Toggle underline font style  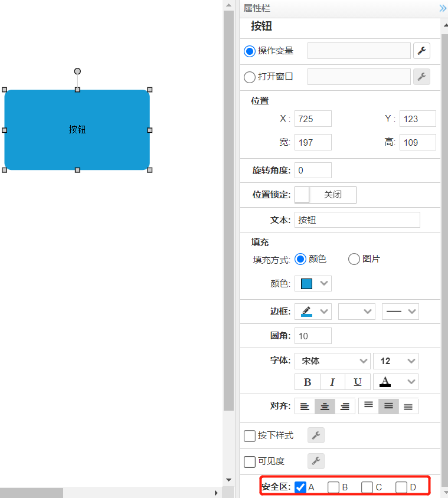pyautogui.click(x=358, y=382)
